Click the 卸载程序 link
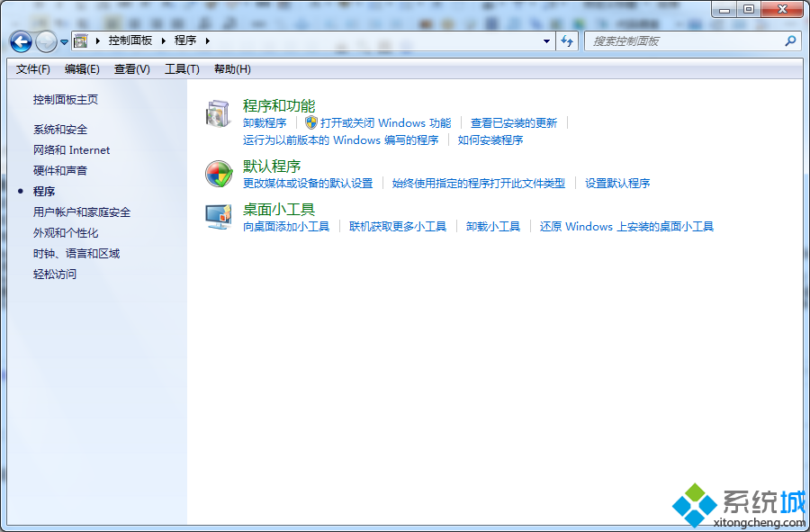Image resolution: width=810 pixels, height=532 pixels. click(265, 123)
